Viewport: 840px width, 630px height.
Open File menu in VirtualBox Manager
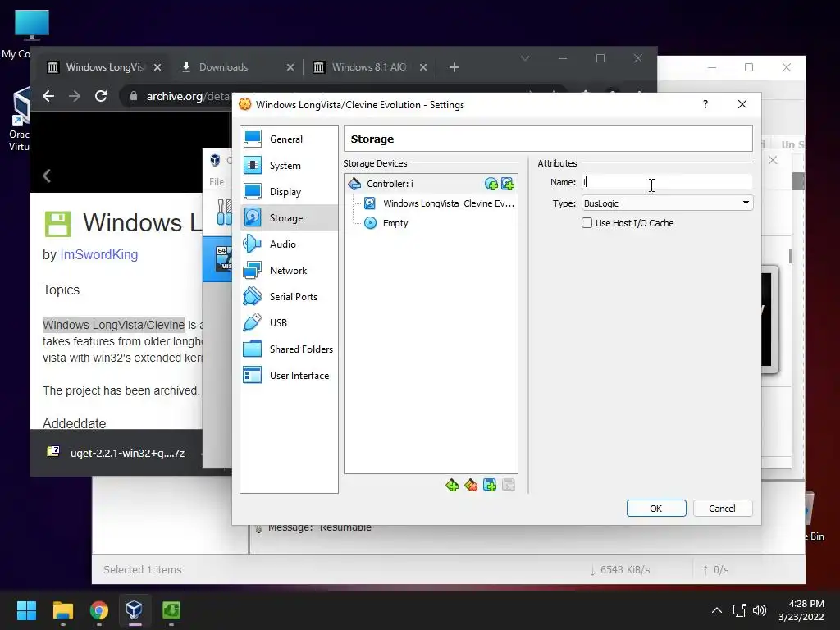pyautogui.click(x=217, y=182)
